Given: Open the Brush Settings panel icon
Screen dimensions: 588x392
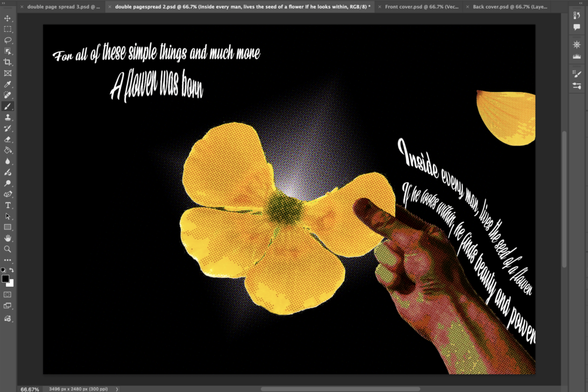Looking at the screenshot, I should (x=577, y=74).
